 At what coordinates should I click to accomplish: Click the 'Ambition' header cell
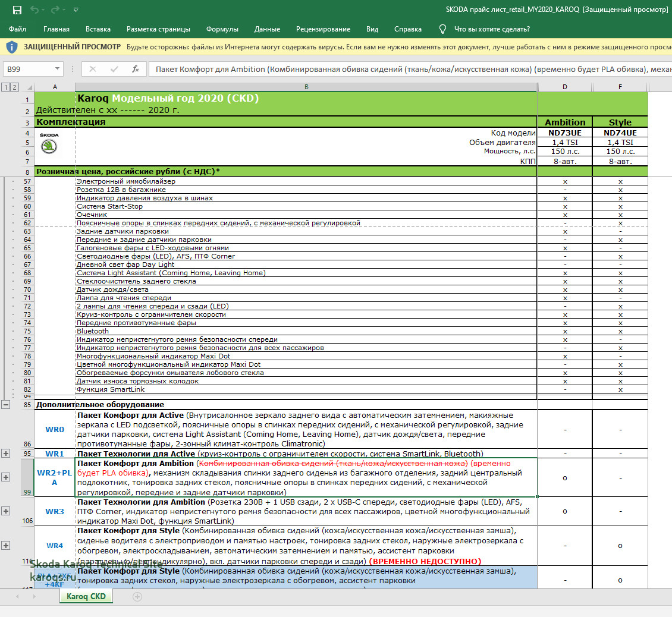[565, 122]
